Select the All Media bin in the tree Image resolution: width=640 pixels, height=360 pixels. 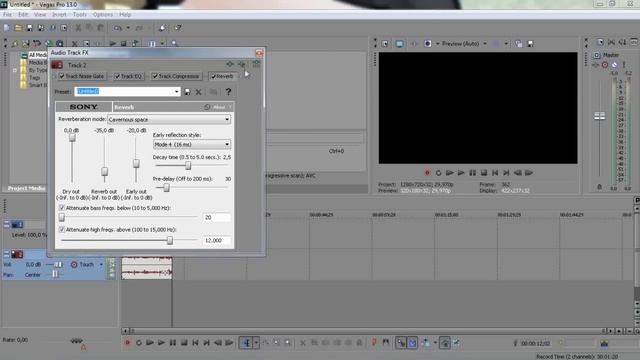[x=37, y=55]
